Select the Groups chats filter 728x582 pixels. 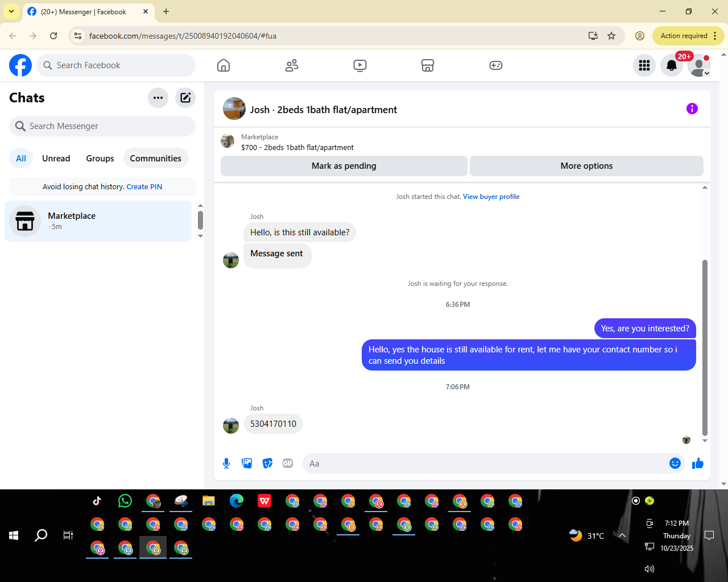[x=100, y=159]
